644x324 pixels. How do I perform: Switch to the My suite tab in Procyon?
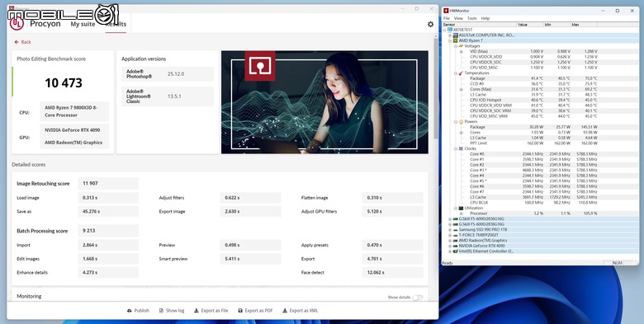pyautogui.click(x=83, y=24)
